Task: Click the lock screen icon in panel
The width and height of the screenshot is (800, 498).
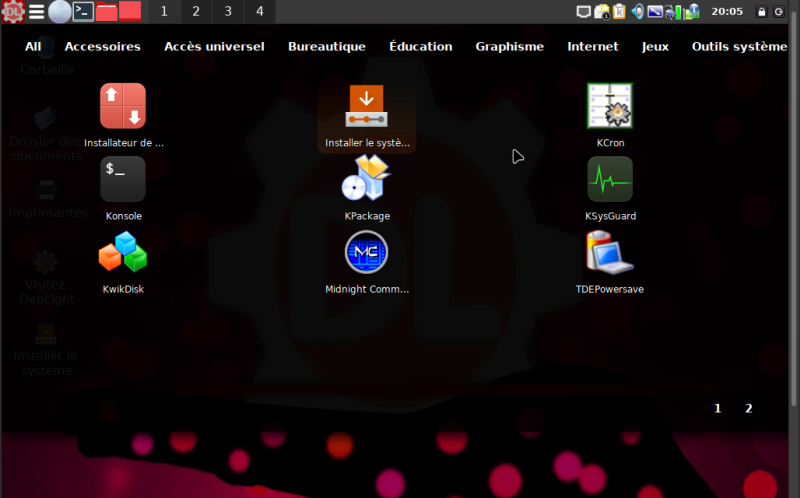Action: [762, 12]
